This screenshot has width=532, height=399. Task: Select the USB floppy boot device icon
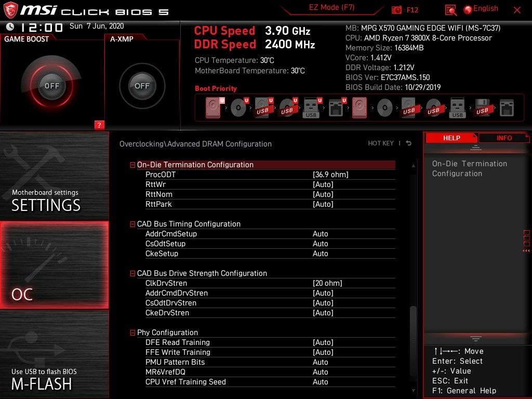pos(483,108)
